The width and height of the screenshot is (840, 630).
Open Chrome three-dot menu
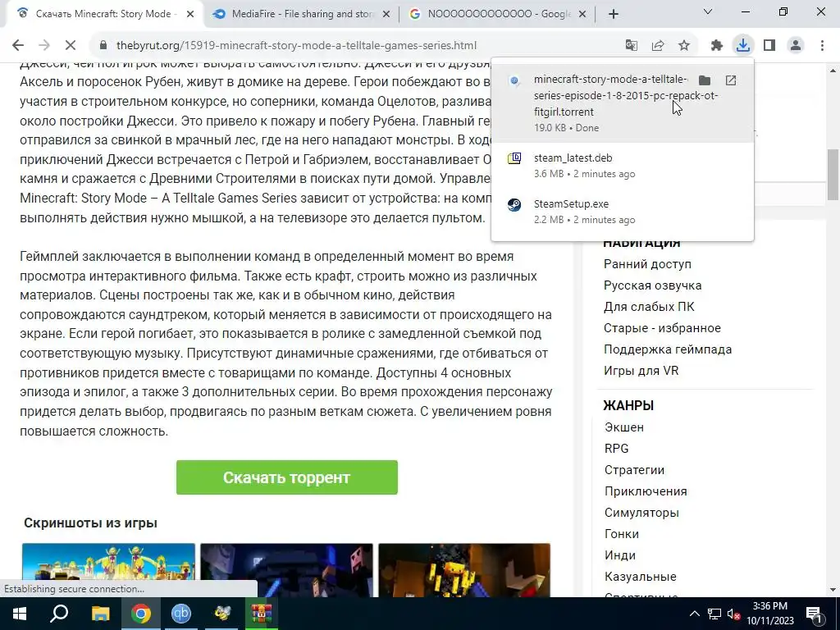[x=822, y=46]
